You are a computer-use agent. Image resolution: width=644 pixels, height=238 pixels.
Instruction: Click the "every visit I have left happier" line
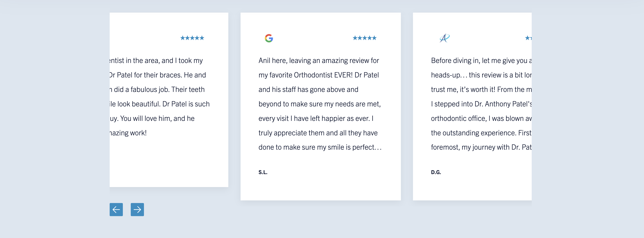[x=316, y=118]
